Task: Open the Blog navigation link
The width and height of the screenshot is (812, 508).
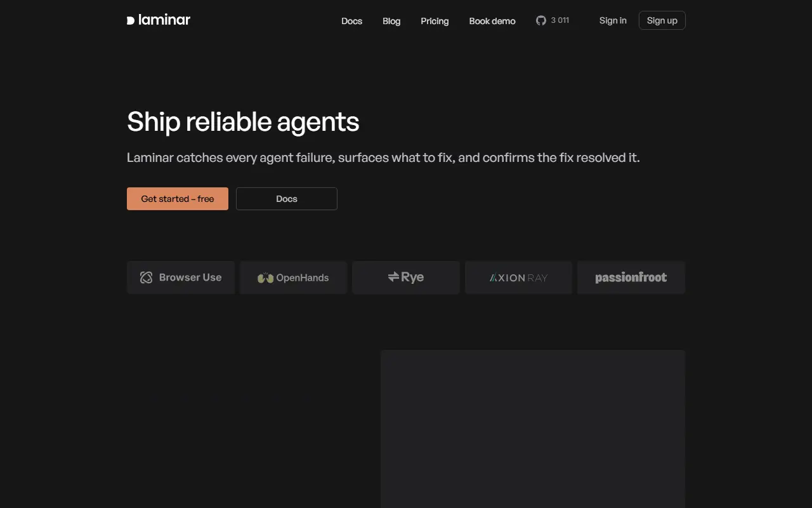Action: [391, 21]
